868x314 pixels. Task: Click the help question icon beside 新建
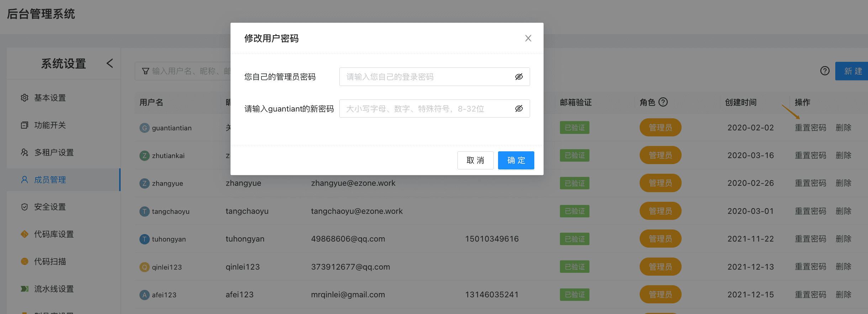(x=825, y=71)
